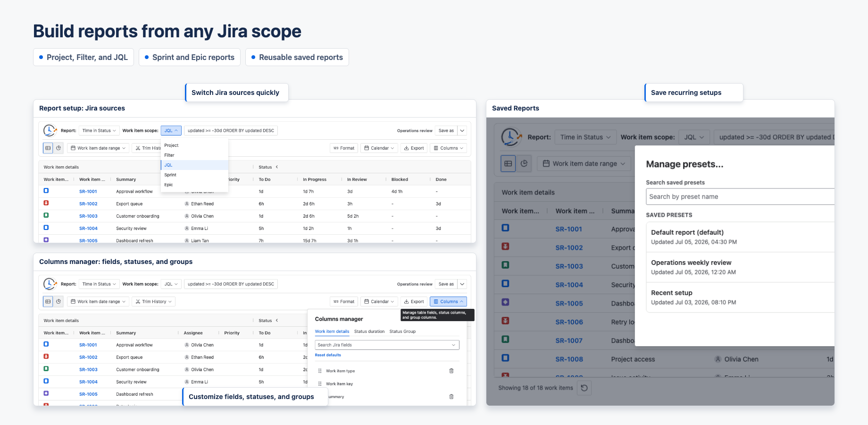
Task: Open SR-1004 link in Saved Reports panel
Action: pyautogui.click(x=569, y=285)
